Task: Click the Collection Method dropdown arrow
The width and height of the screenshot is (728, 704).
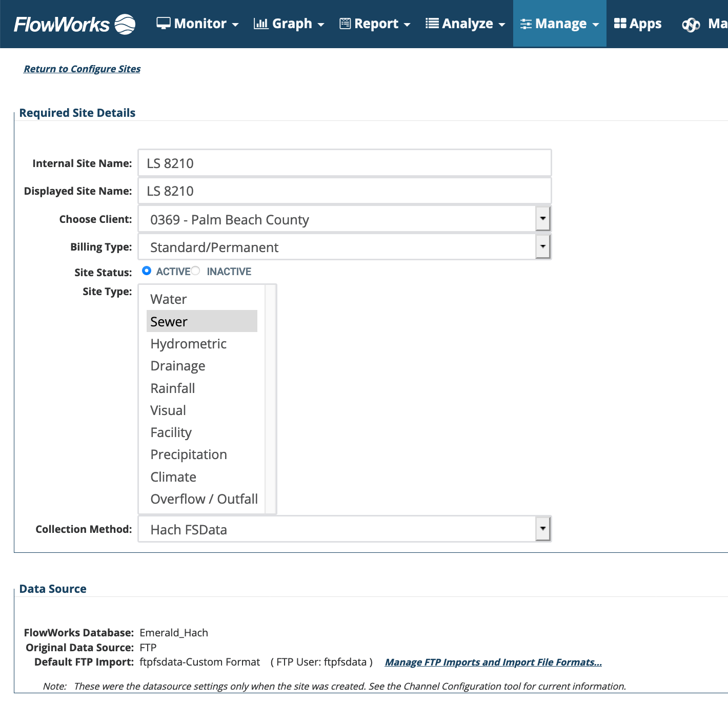Action: coord(543,529)
